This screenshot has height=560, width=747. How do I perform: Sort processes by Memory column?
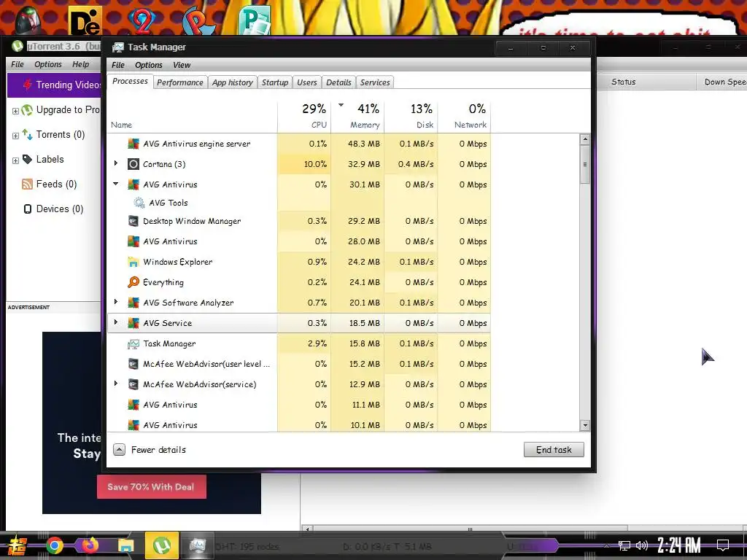(357, 116)
